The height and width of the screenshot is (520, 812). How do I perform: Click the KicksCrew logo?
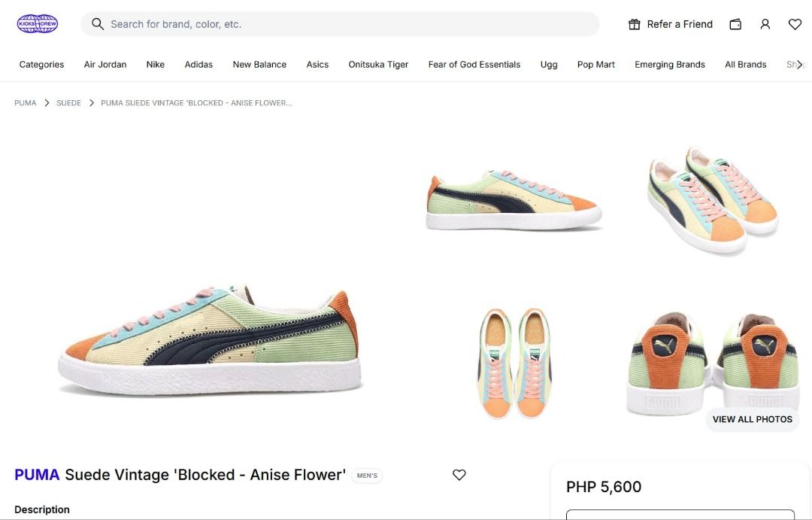coord(38,23)
